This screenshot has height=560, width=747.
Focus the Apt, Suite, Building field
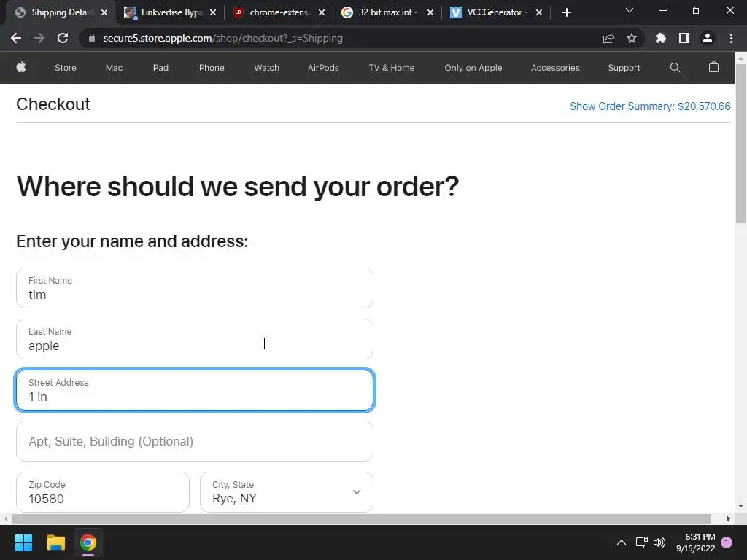pos(194,441)
